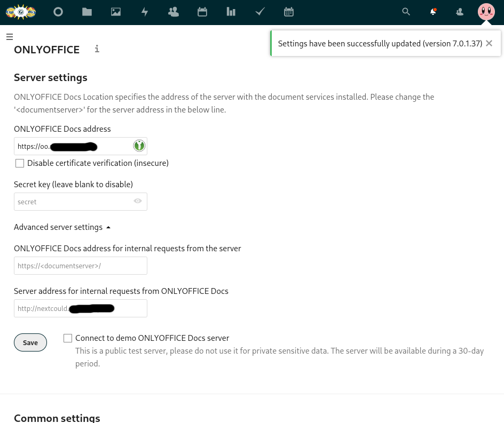Open the Photos app icon
The height and width of the screenshot is (423, 504).
(x=116, y=12)
